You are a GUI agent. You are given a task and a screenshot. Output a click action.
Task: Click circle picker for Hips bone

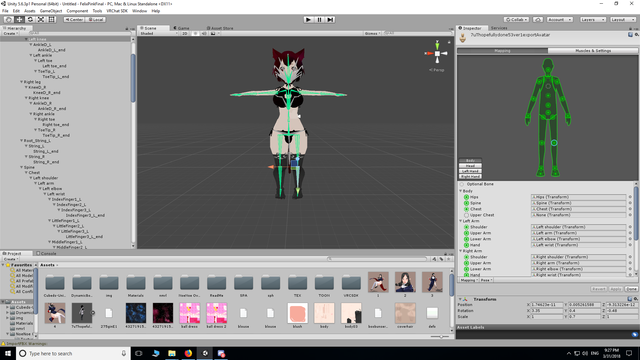630,197
